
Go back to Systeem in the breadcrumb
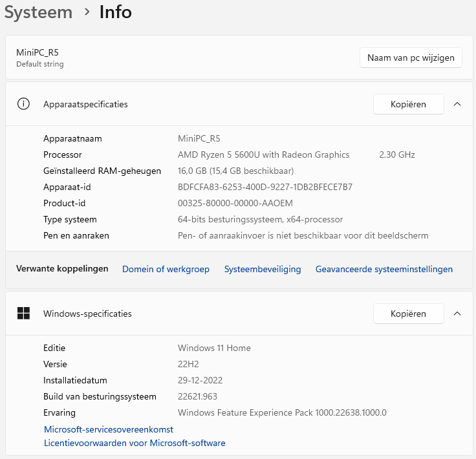pyautogui.click(x=38, y=12)
